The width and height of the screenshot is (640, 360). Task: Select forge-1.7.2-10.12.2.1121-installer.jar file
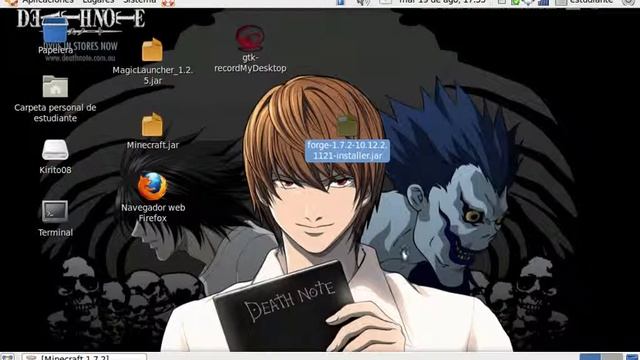pos(347,126)
